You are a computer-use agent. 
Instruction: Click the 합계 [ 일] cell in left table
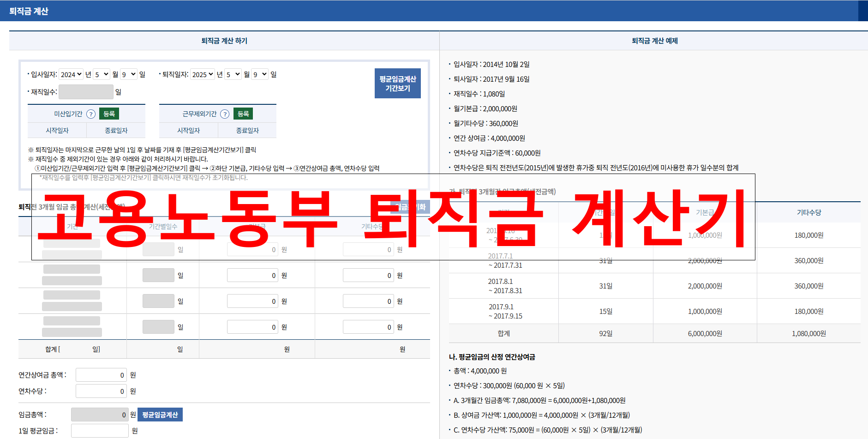72,349
